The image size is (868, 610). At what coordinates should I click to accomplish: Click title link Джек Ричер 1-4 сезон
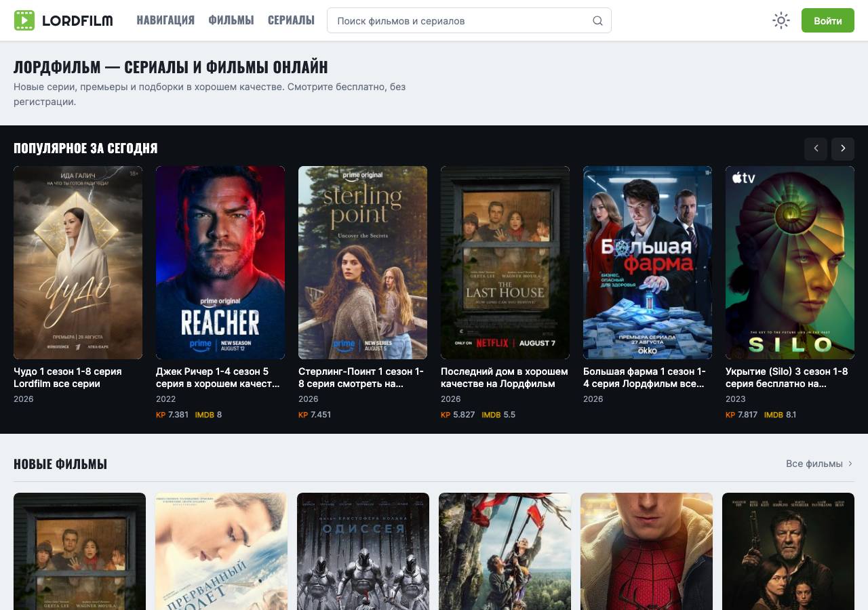pyautogui.click(x=218, y=378)
